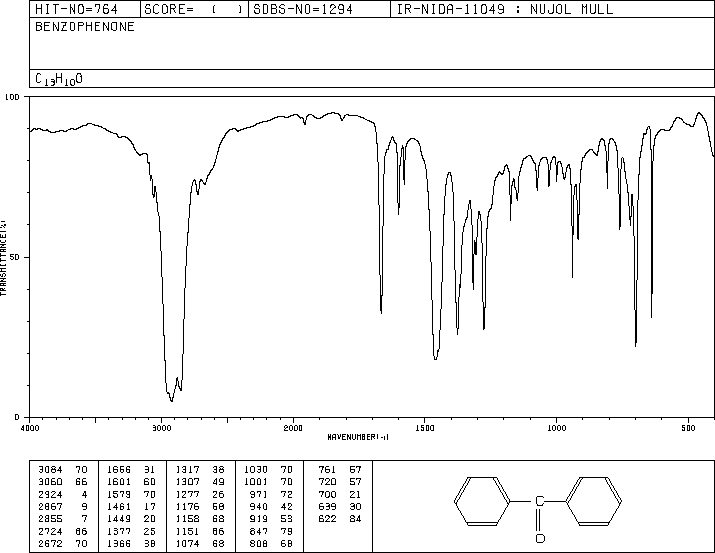This screenshot has height=553, width=715.
Task: Select the SCORE field in header
Action: point(194,9)
